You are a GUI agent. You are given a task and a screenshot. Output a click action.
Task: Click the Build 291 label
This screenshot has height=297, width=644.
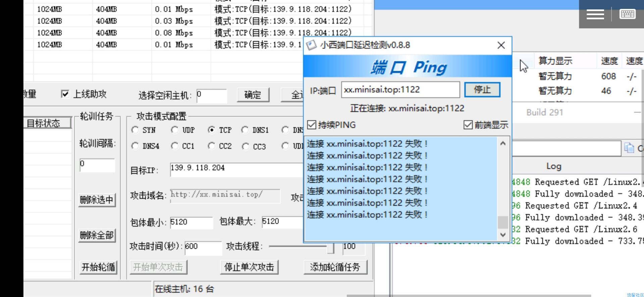545,112
